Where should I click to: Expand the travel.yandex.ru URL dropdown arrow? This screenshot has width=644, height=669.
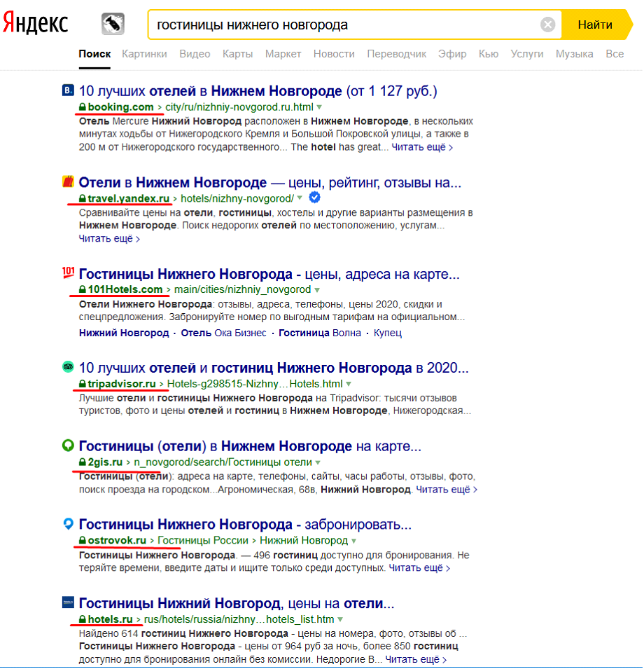click(x=300, y=198)
